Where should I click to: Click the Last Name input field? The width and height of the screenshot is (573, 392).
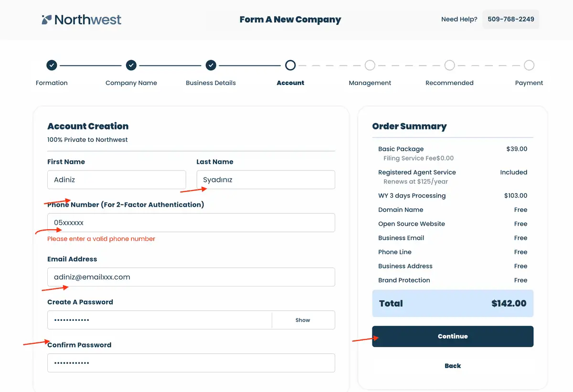266,180
